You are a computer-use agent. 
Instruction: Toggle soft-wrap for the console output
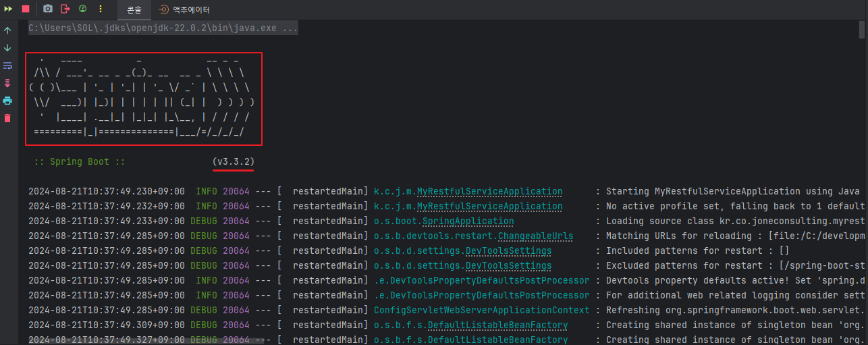point(7,65)
